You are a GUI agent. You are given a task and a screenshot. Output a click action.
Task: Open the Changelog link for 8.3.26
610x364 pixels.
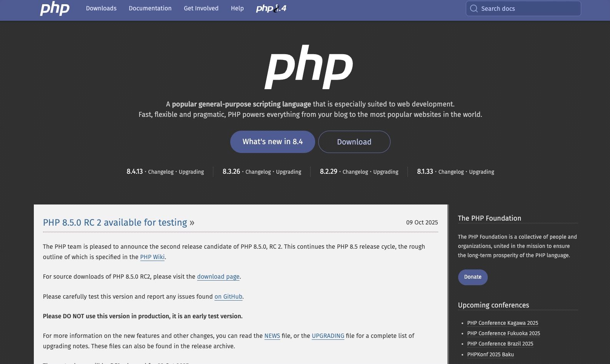pos(258,172)
